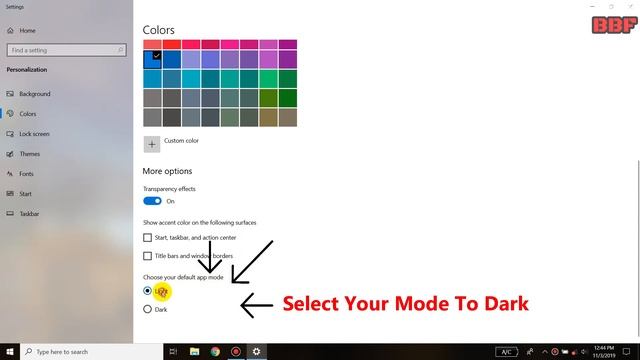640x360 pixels.
Task: Open Task View from the taskbar
Action: pos(173,351)
